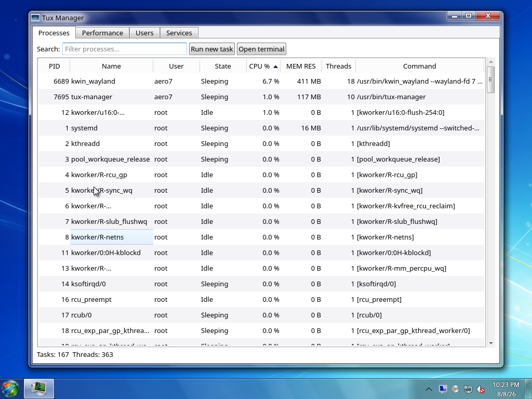Toggle CPU % column sort order
This screenshot has width=532, height=399.
[x=263, y=66]
